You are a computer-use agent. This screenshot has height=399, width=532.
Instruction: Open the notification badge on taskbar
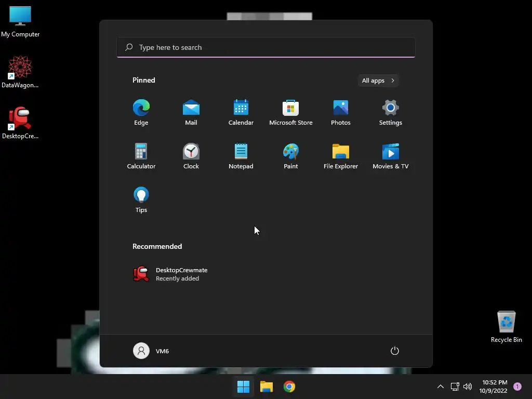(x=517, y=386)
